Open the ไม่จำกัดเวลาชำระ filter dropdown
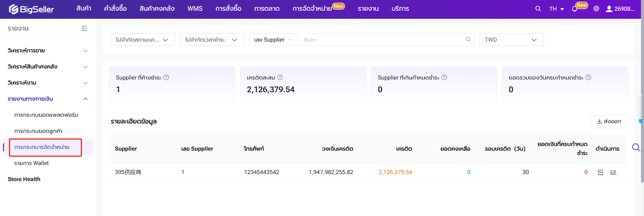The width and height of the screenshot is (644, 216). coord(212,40)
